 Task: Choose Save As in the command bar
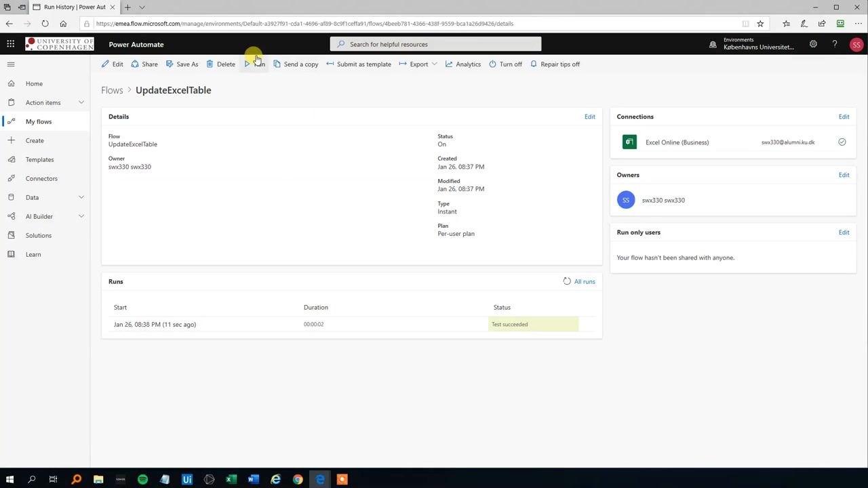point(182,64)
